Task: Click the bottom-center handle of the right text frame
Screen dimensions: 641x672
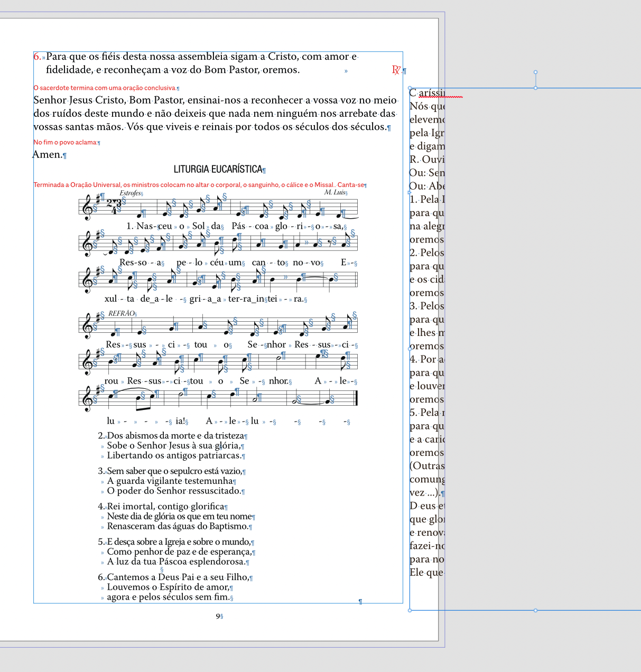Action: pos(535,610)
